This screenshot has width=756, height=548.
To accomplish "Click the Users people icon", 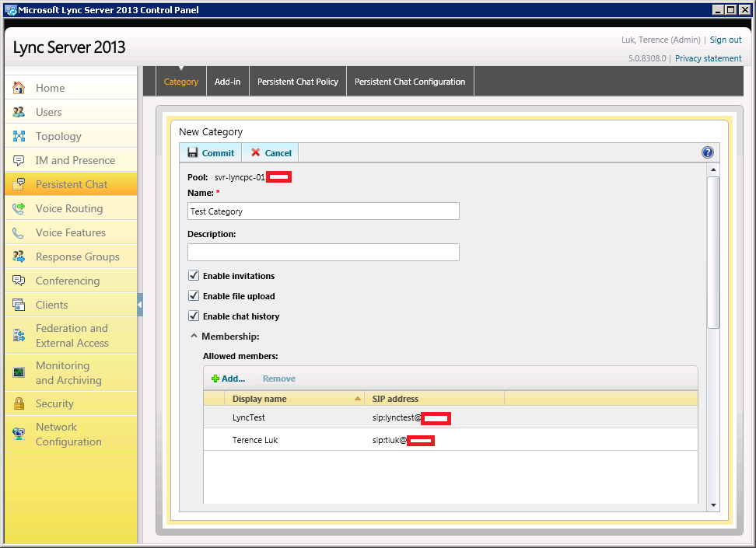I will tap(19, 112).
